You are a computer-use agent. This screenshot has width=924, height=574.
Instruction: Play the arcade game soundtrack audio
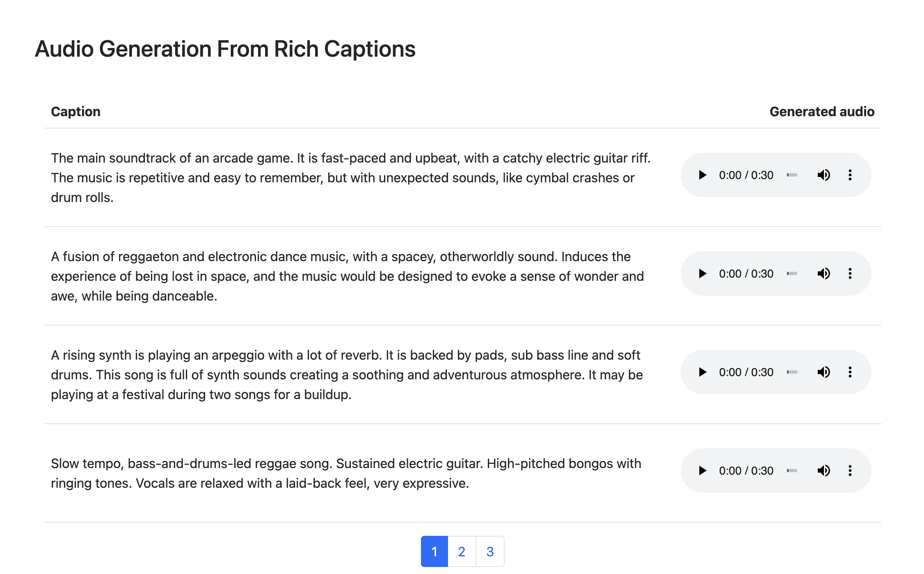click(702, 175)
